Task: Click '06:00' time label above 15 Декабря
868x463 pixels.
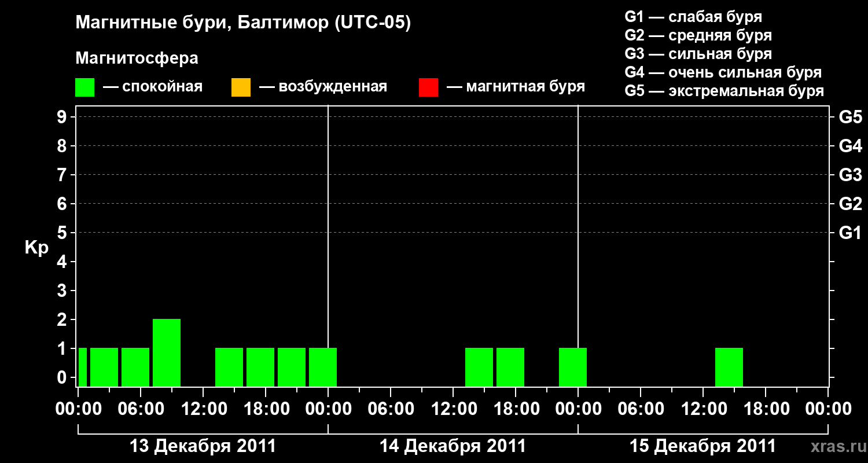Action: (641, 409)
